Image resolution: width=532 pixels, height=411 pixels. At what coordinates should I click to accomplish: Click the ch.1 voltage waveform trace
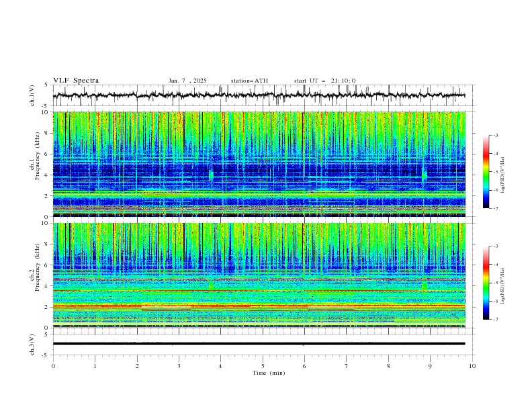click(x=259, y=95)
